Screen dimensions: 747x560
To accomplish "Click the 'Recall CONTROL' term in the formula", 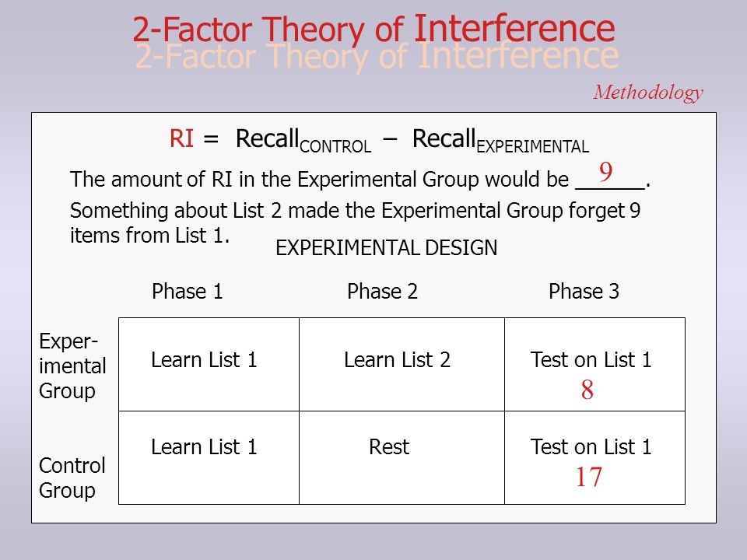I will (303, 141).
